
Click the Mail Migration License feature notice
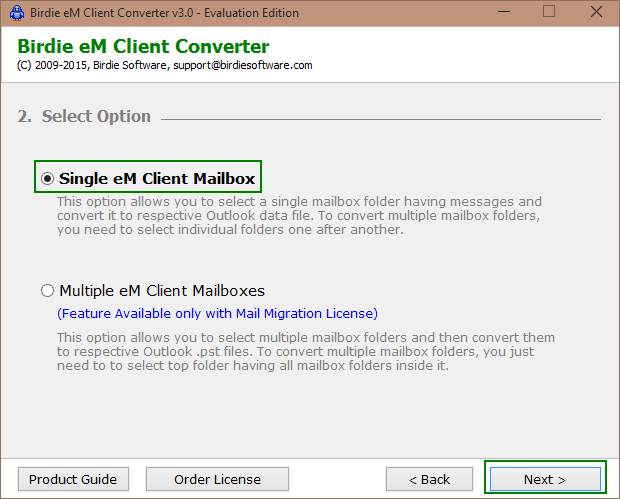217,314
